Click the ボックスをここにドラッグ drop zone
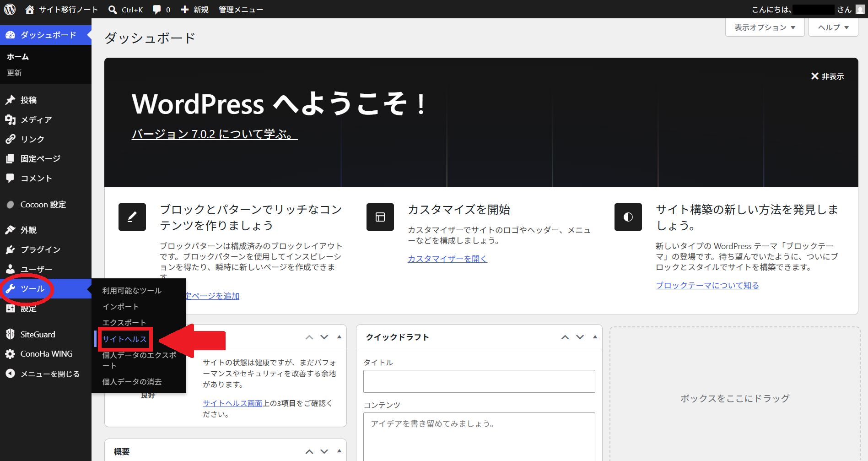The height and width of the screenshot is (461, 868). point(735,394)
